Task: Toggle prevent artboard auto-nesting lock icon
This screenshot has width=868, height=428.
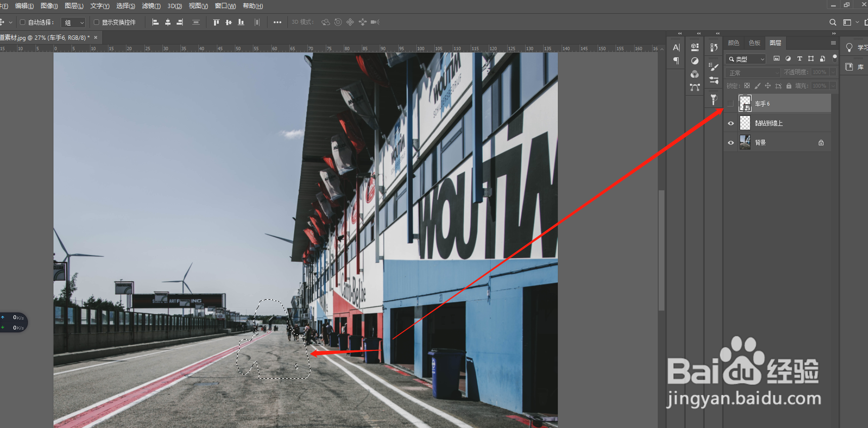Action: [778, 86]
